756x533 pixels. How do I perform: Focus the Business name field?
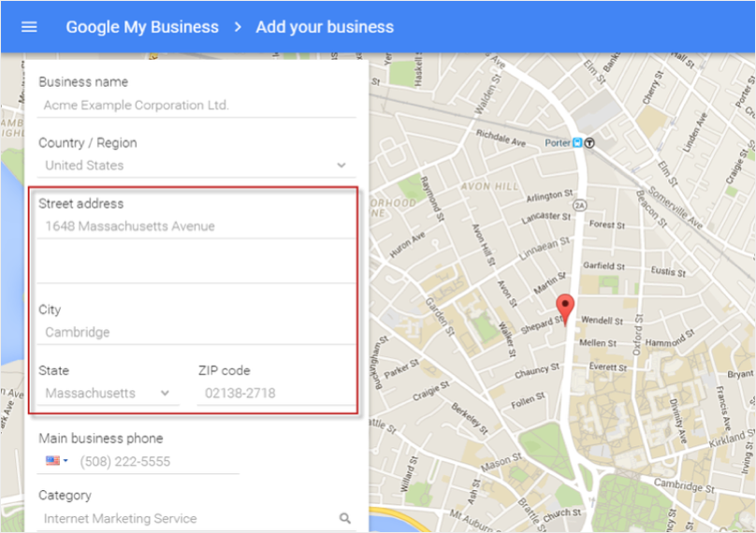tap(196, 105)
